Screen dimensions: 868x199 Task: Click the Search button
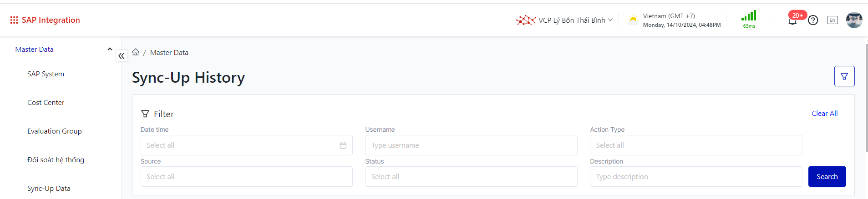pyautogui.click(x=827, y=177)
